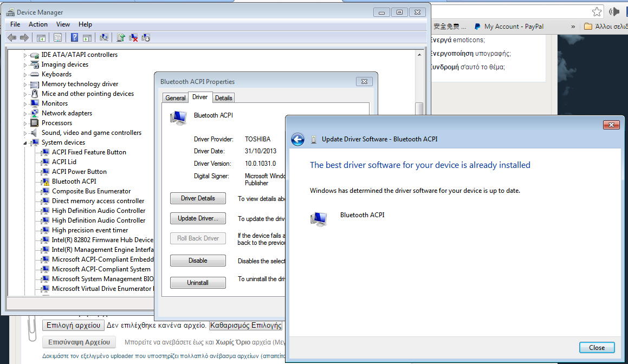Select Composite Bus Enumerator in tree

[92, 191]
